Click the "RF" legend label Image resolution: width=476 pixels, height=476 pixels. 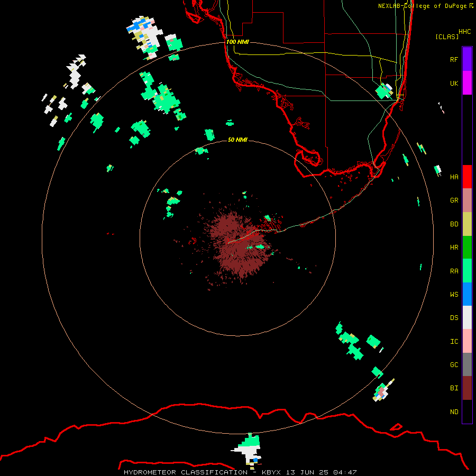tap(454, 59)
